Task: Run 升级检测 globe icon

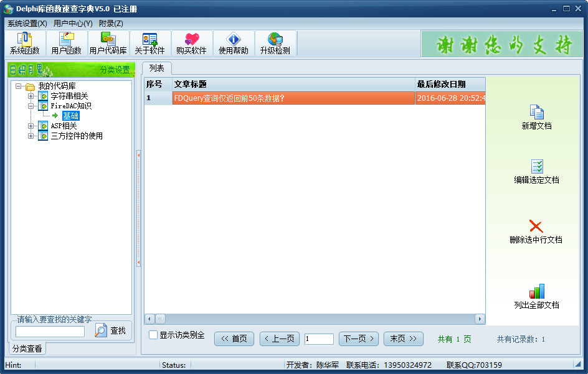Action: (x=275, y=39)
